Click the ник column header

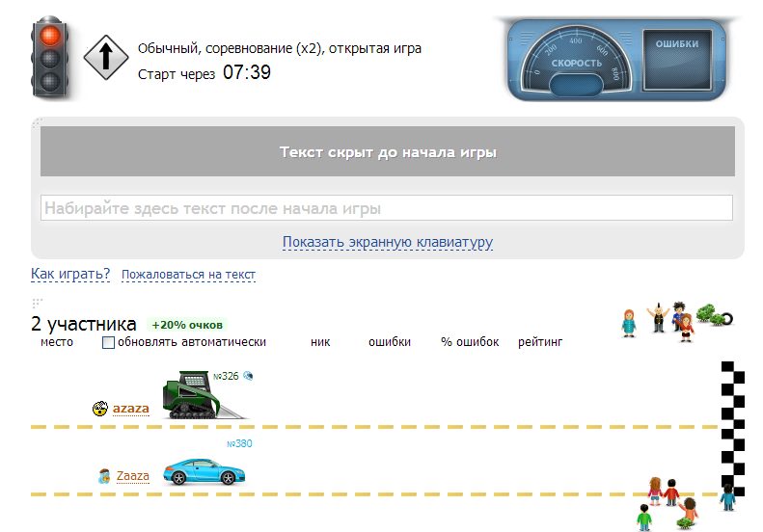320,342
